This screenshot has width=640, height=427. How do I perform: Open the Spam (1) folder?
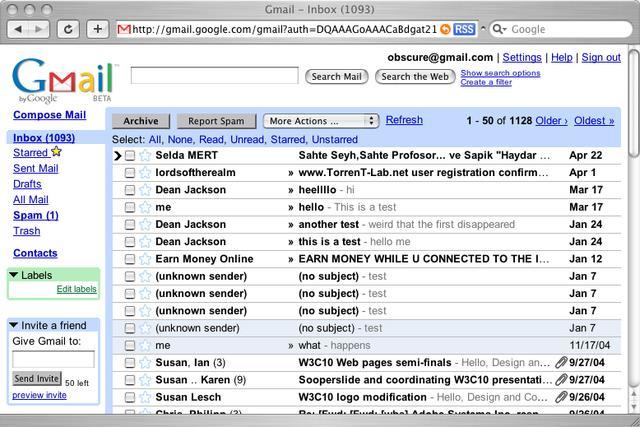tap(36, 215)
